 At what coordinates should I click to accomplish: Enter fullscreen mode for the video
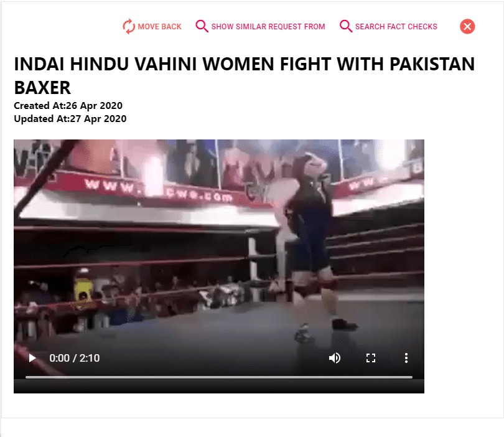[371, 358]
